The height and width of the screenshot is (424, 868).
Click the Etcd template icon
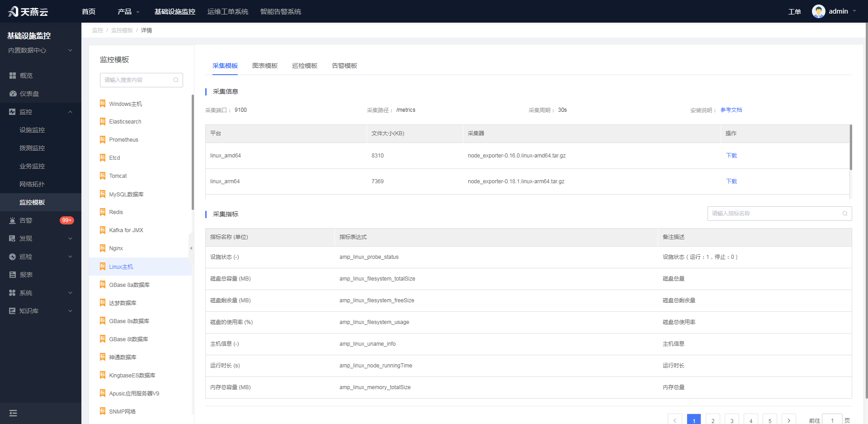coord(103,158)
